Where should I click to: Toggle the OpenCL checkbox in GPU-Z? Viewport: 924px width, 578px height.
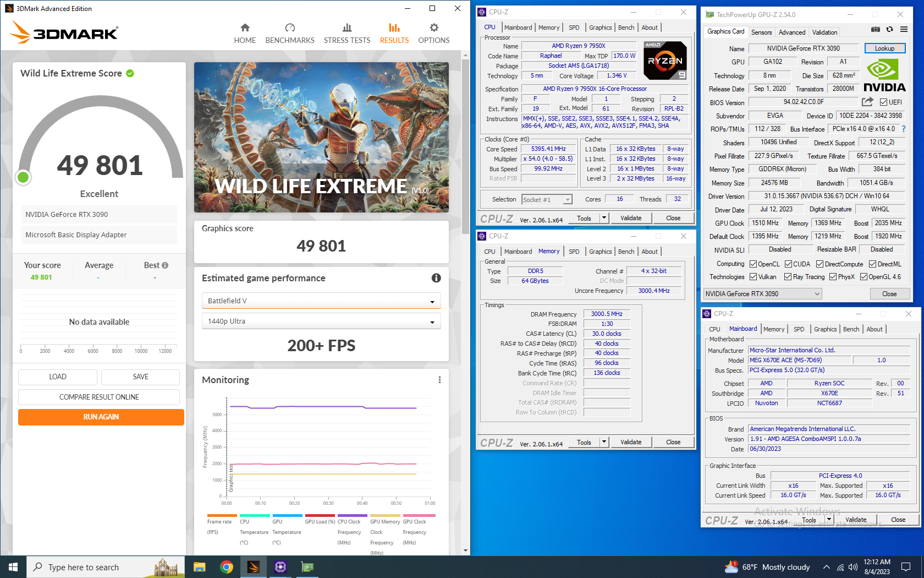tap(754, 264)
